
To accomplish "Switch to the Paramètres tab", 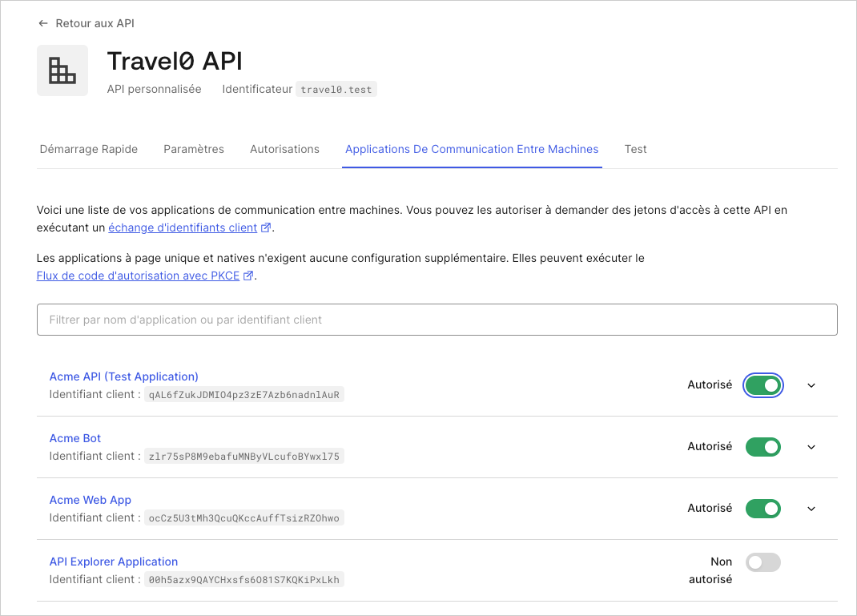I will click(194, 149).
